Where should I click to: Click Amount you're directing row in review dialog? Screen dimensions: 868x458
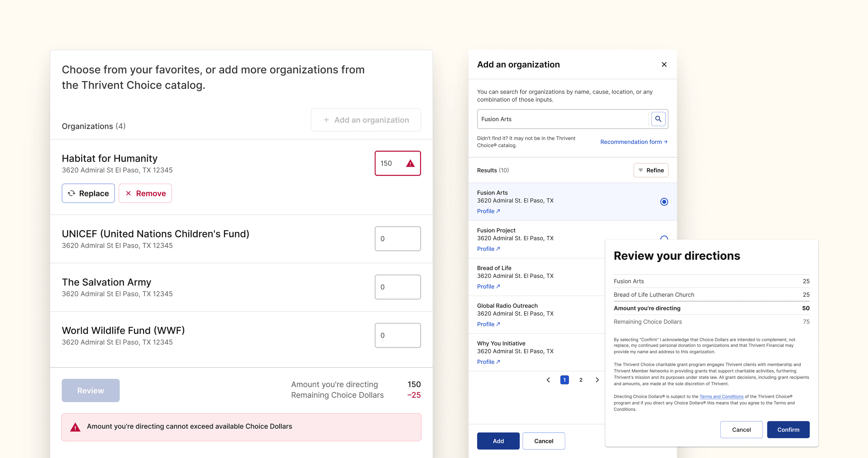pos(711,308)
